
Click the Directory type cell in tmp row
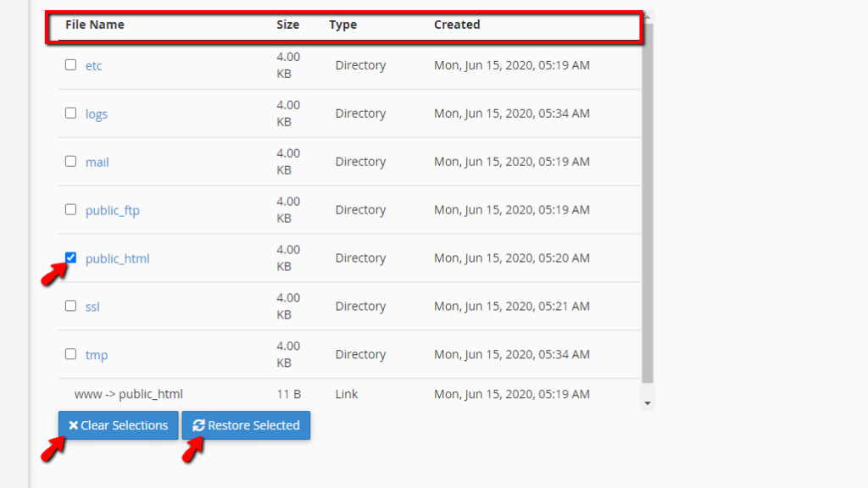click(x=360, y=354)
